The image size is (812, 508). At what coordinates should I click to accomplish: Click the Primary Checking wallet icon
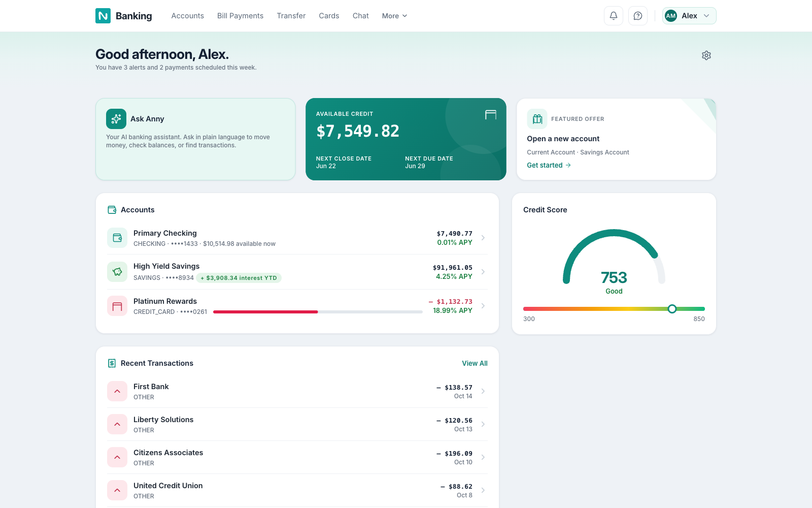click(x=117, y=238)
